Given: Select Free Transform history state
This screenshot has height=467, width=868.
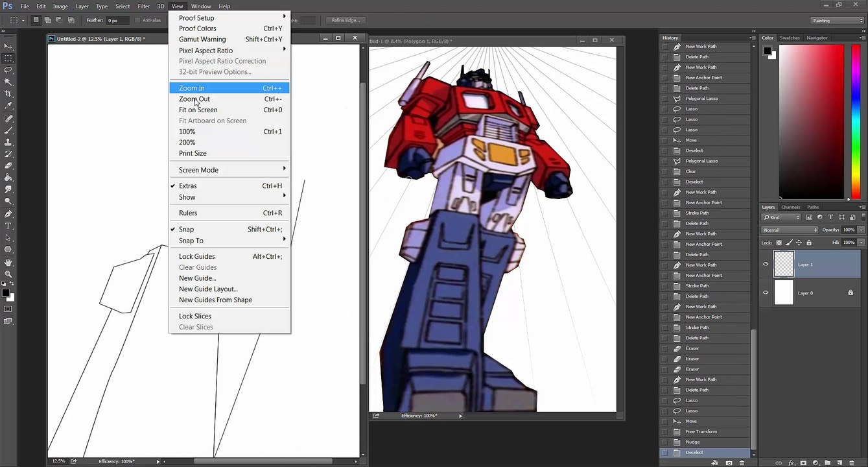Looking at the screenshot, I should pyautogui.click(x=701, y=431).
